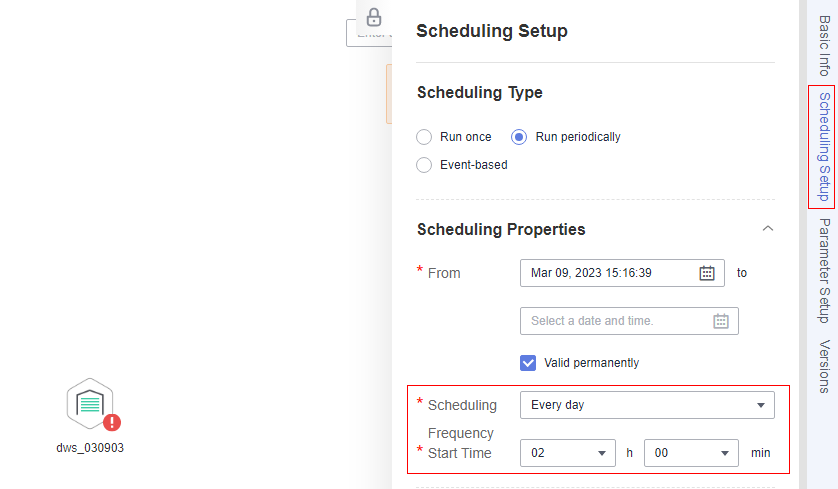Switch to the Basic Info tab

point(824,46)
